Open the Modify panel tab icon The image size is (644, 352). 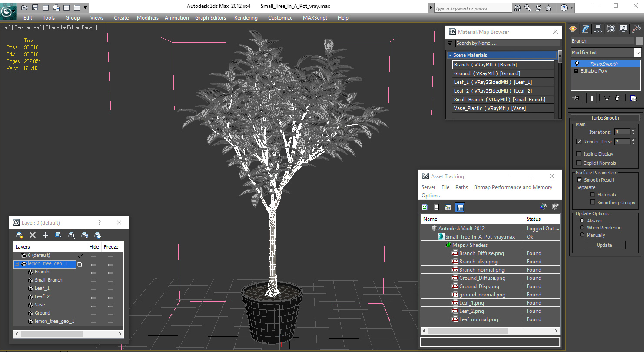pos(586,29)
